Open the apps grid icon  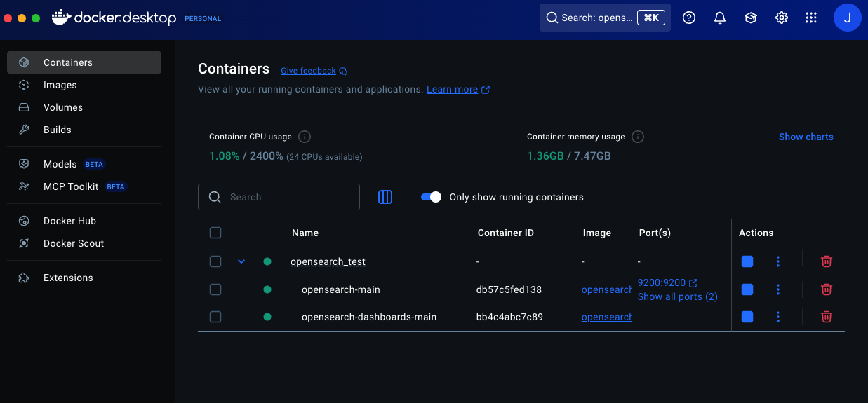pyautogui.click(x=811, y=18)
